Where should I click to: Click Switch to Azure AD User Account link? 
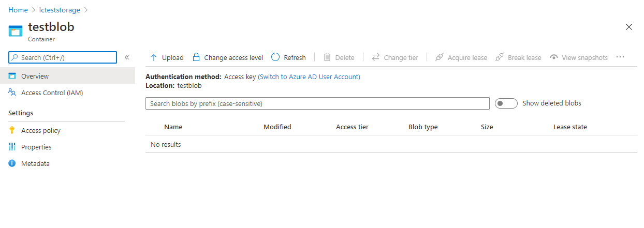309,77
